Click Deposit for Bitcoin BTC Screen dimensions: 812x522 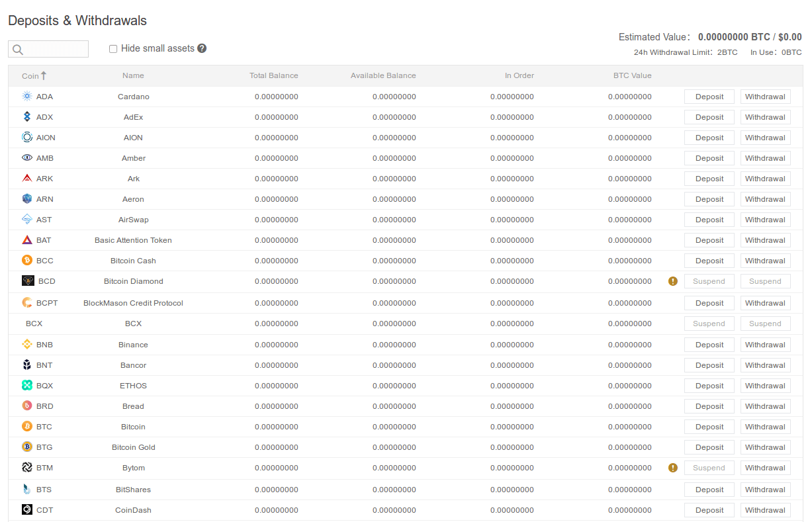pos(709,427)
